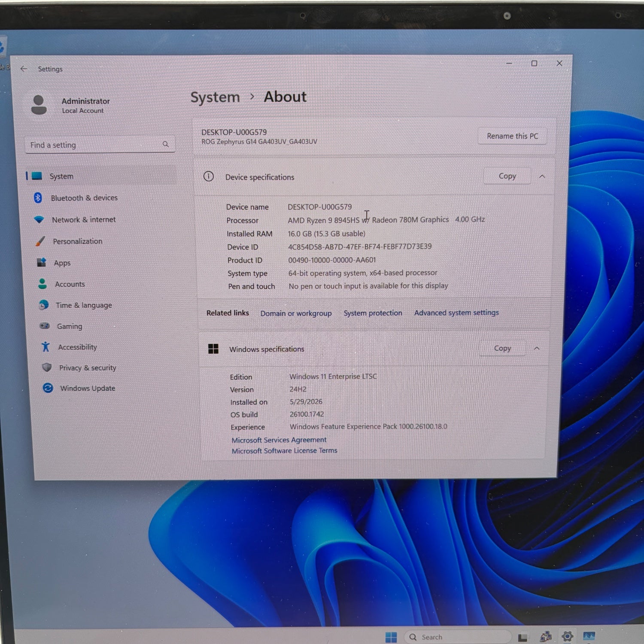Image resolution: width=644 pixels, height=644 pixels.
Task: Select the Product ID value 00490-10000-00000-AA601
Action: (332, 260)
